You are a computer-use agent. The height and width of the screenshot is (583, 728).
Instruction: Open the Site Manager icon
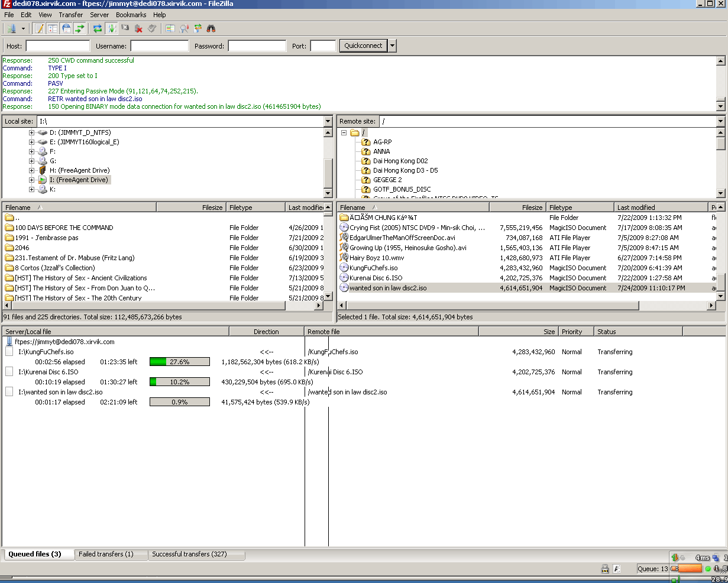tap(12, 28)
